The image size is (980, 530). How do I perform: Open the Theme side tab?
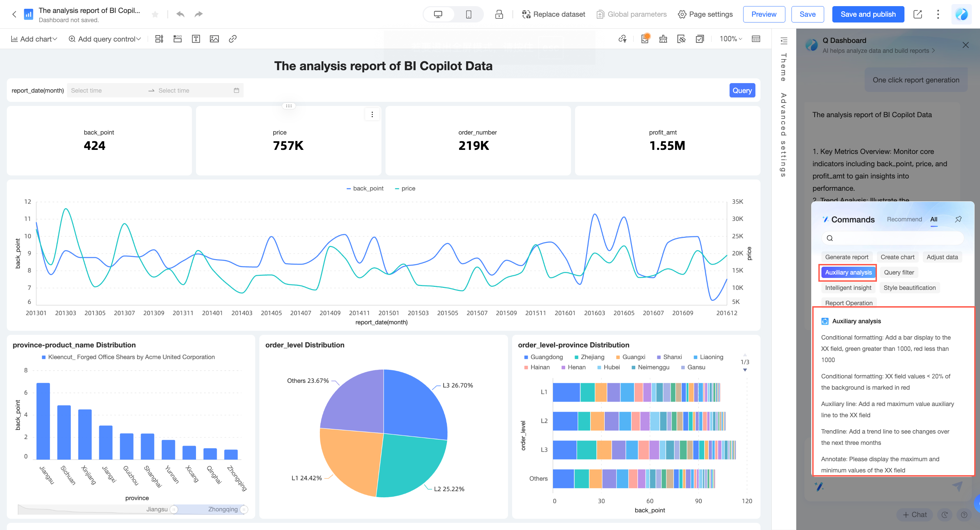783,67
